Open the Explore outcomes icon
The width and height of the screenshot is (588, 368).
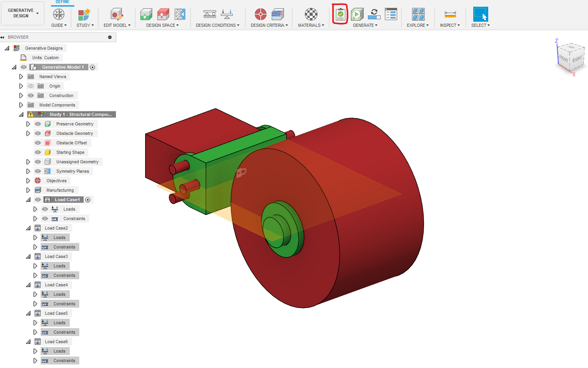[418, 14]
